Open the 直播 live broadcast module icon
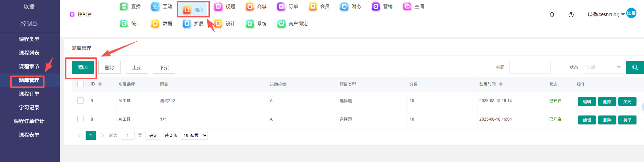This screenshot has height=162, width=644. click(124, 6)
